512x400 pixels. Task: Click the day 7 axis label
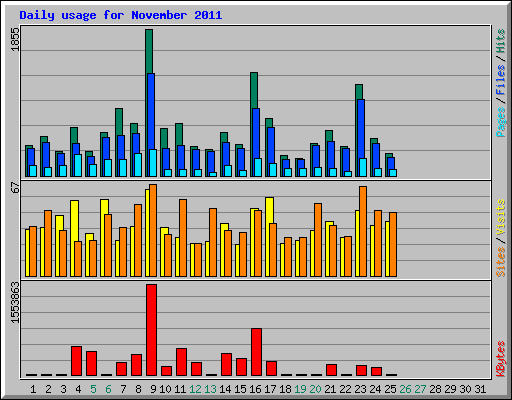click(123, 389)
